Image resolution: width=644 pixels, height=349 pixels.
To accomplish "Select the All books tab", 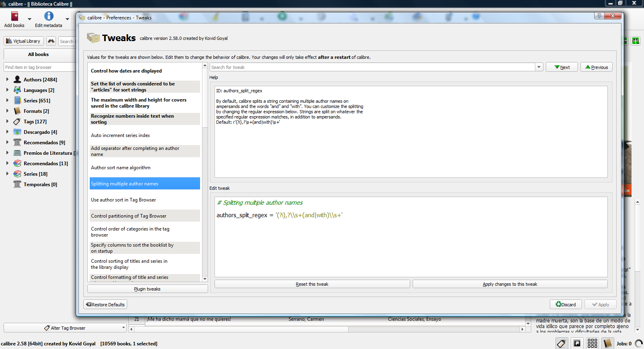I will point(39,54).
